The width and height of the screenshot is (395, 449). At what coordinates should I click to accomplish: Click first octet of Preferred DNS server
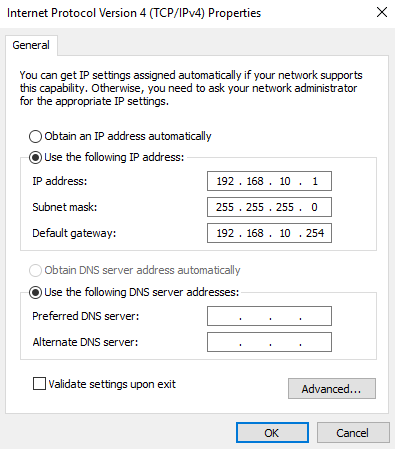click(225, 316)
